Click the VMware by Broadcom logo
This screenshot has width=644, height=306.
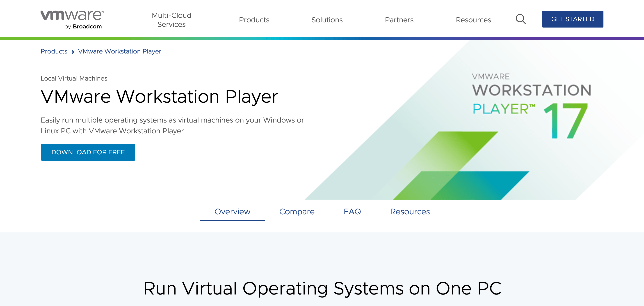click(x=72, y=20)
